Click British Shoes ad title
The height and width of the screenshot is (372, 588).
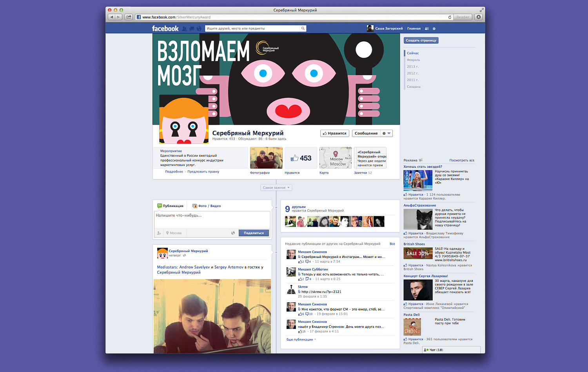tap(414, 244)
